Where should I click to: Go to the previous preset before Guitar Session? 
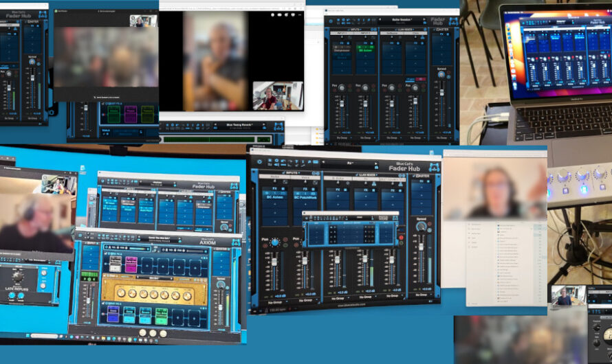pyautogui.click(x=380, y=19)
